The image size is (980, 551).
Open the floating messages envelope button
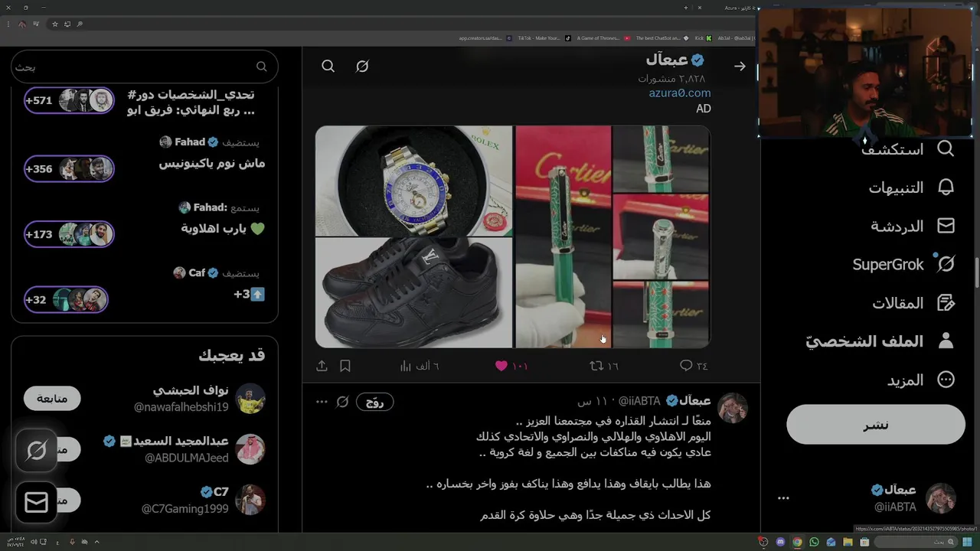pos(36,502)
